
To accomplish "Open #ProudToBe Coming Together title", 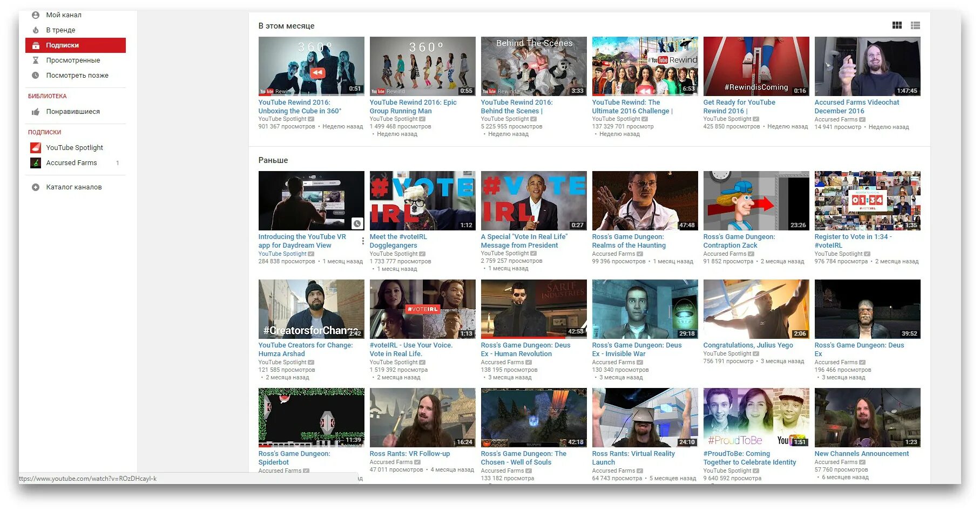I will coord(749,458).
